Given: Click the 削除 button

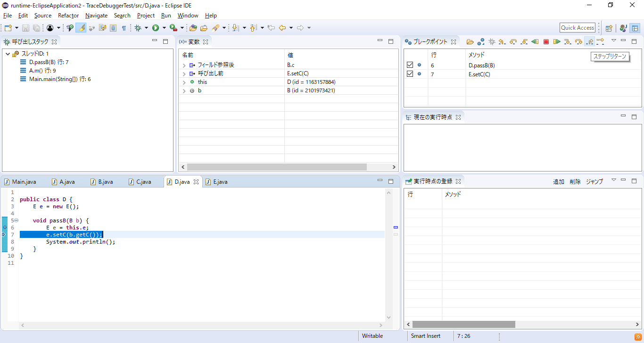Looking at the screenshot, I should click(x=575, y=181).
